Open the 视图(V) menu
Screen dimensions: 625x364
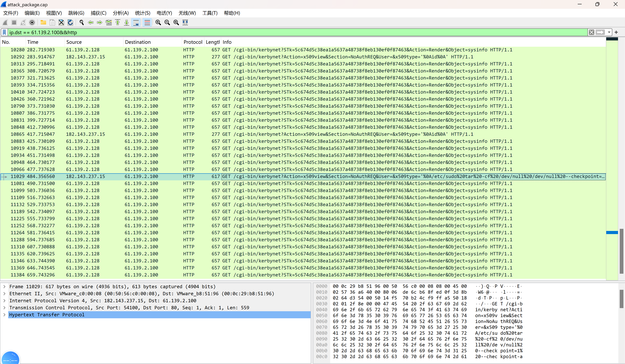[54, 13]
